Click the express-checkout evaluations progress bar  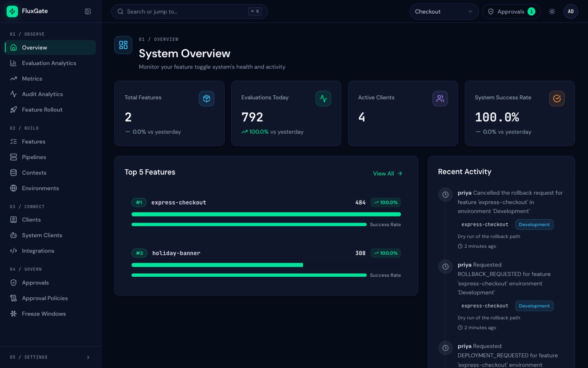[x=266, y=214]
